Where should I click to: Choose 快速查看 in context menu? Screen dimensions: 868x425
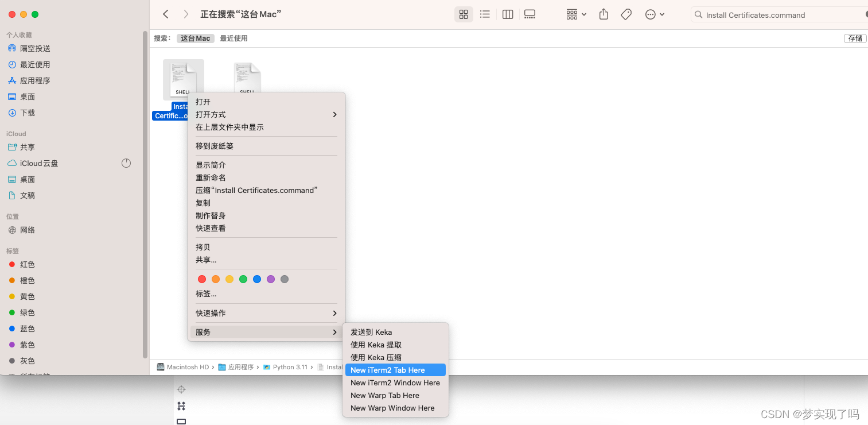tap(266, 228)
